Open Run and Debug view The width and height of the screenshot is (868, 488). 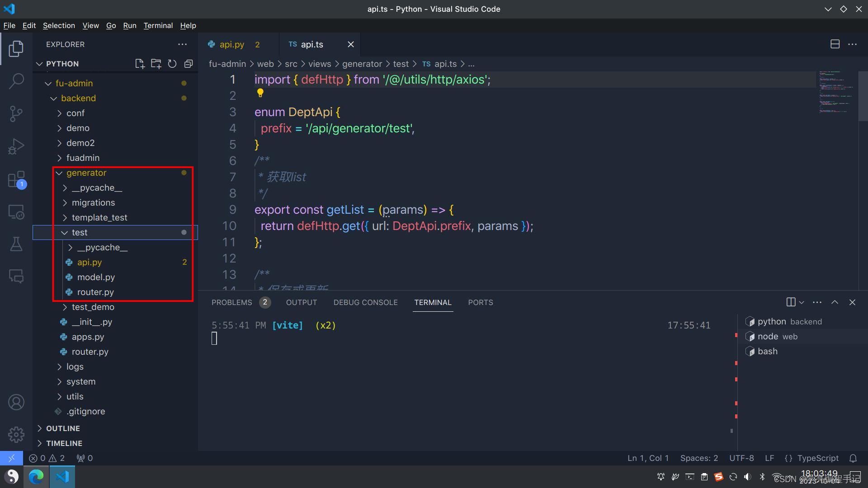pos(16,146)
